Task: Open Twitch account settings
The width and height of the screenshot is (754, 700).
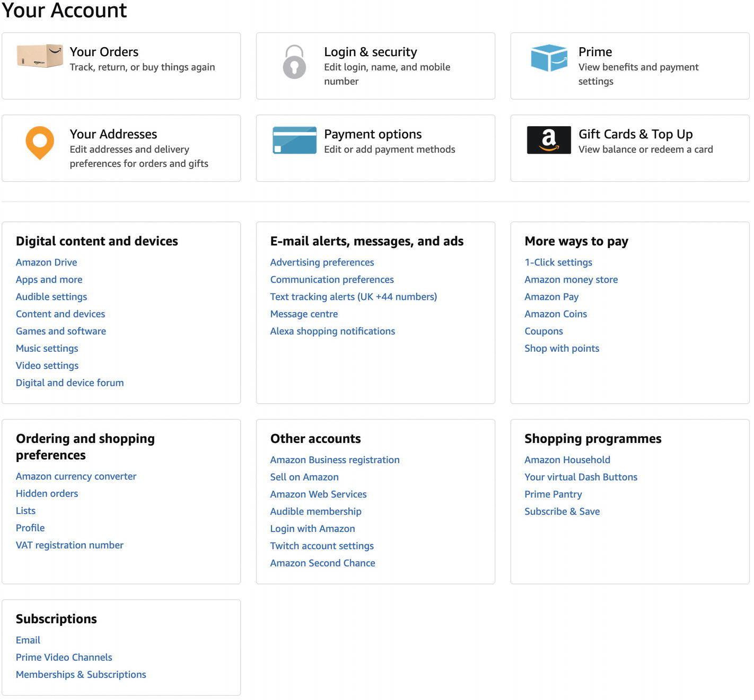Action: (322, 546)
